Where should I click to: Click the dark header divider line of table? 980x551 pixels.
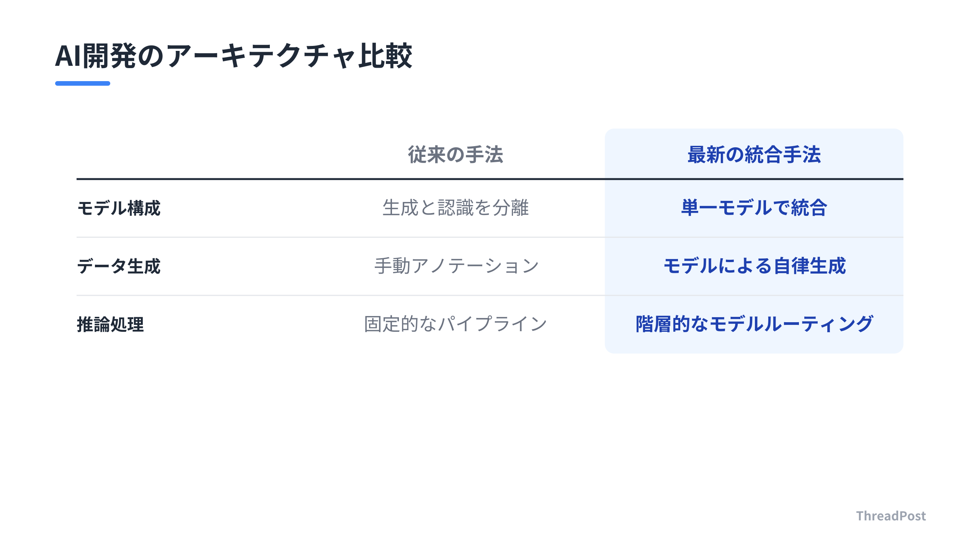point(490,179)
